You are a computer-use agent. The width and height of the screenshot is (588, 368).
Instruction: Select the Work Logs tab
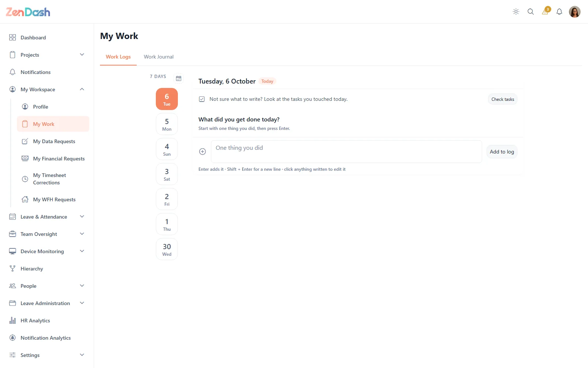[118, 57]
